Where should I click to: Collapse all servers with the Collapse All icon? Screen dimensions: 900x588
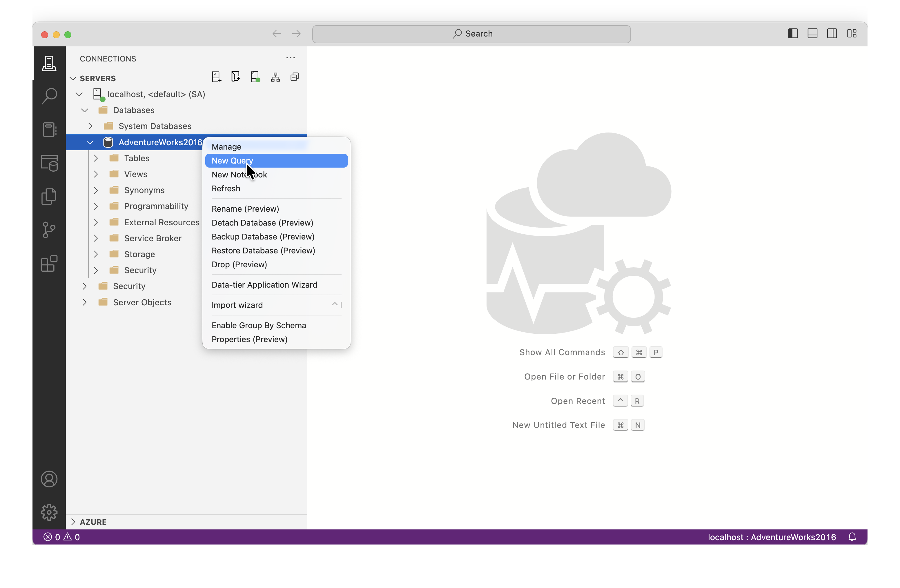pos(295,77)
